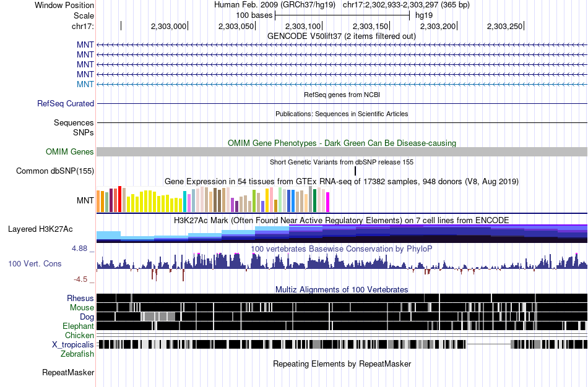
Task: Click the 4.88 upper scale value
Action: coord(80,249)
